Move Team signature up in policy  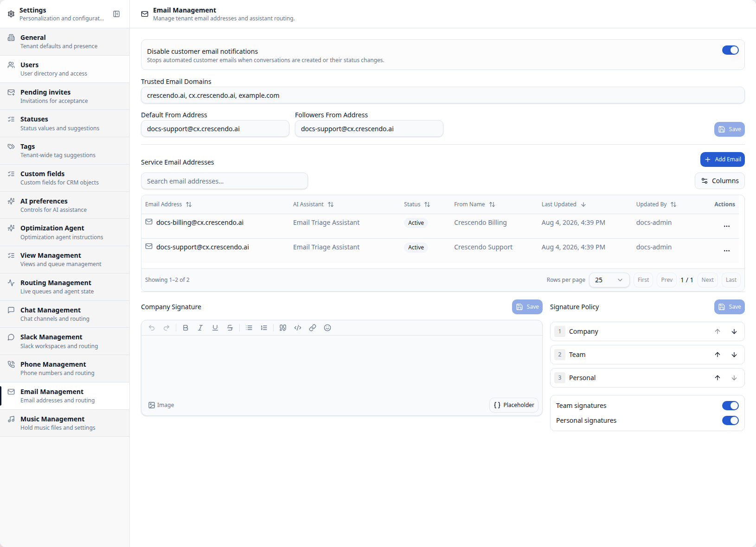coord(718,355)
